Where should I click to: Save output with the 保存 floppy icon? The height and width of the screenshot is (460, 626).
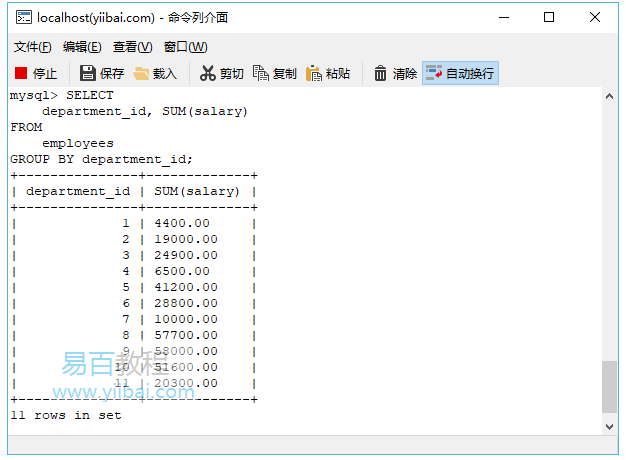click(x=87, y=73)
